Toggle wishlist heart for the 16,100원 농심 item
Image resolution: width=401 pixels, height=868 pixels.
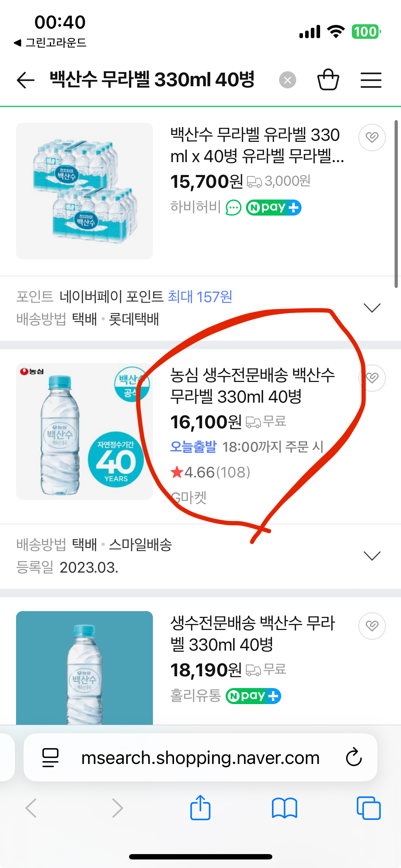tap(372, 378)
